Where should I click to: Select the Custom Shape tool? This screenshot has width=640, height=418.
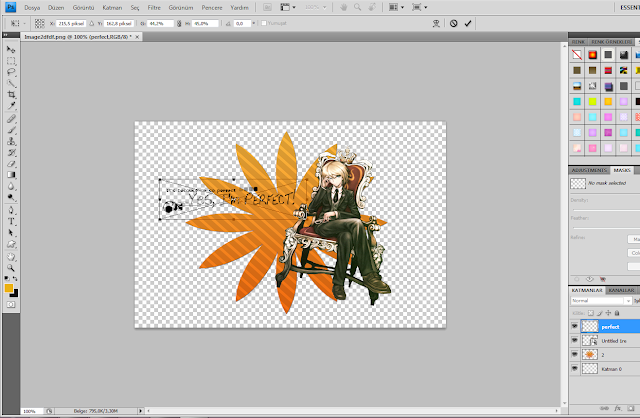coord(11,244)
